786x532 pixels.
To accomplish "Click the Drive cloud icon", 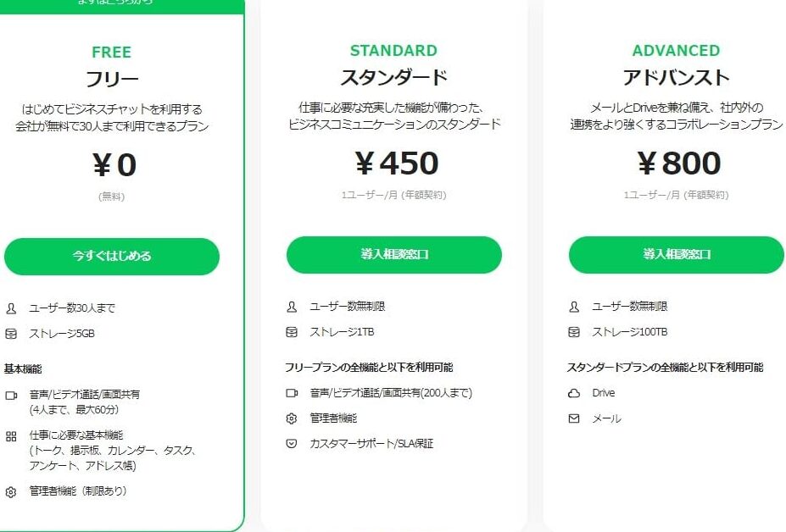I will (574, 393).
